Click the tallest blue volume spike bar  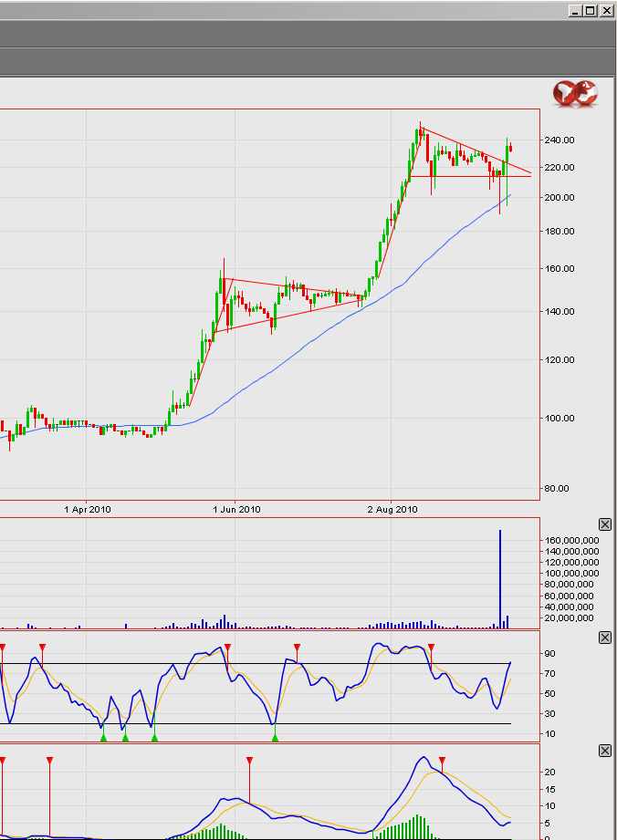point(500,578)
